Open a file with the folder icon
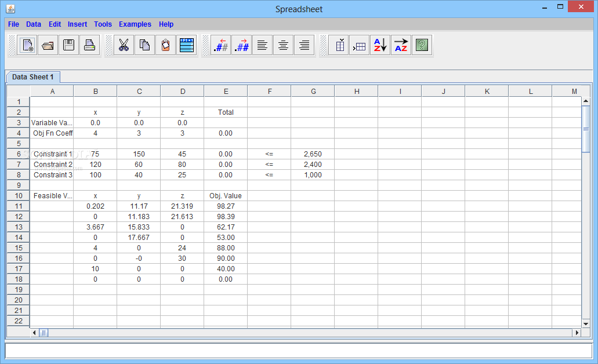Image resolution: width=598 pixels, height=364 pixels. click(x=48, y=45)
